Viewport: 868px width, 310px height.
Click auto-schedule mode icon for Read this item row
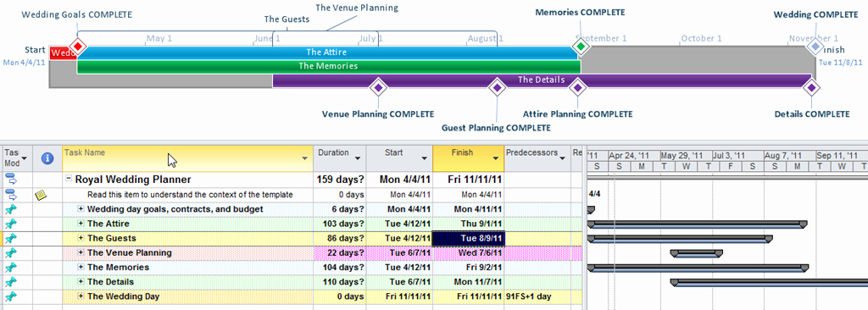click(11, 194)
